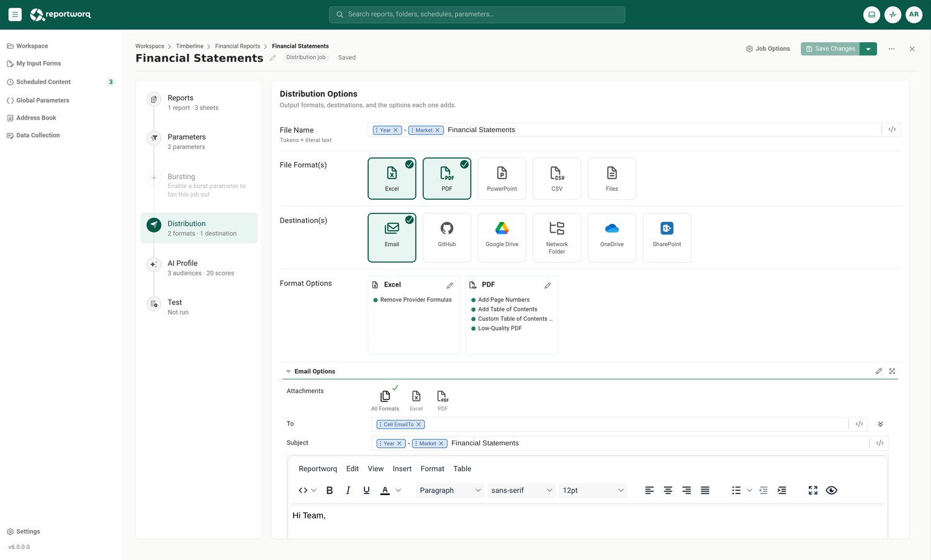The image size is (931, 560).
Task: Enable Network Folder as a destination
Action: [557, 238]
